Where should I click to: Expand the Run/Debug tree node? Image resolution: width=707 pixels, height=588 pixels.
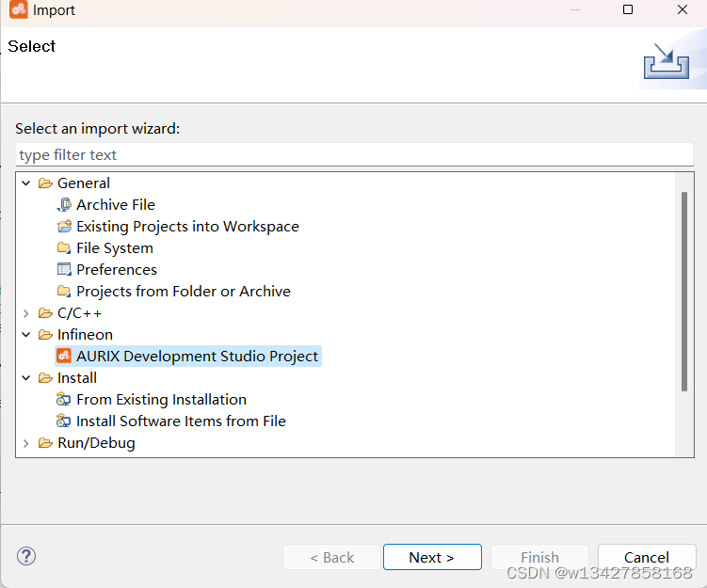pyautogui.click(x=26, y=443)
